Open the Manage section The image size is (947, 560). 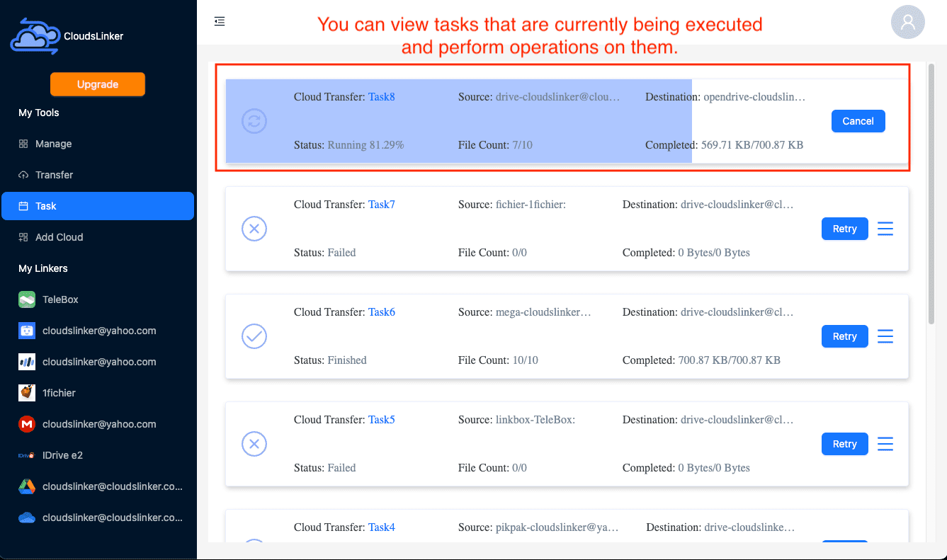(98, 144)
